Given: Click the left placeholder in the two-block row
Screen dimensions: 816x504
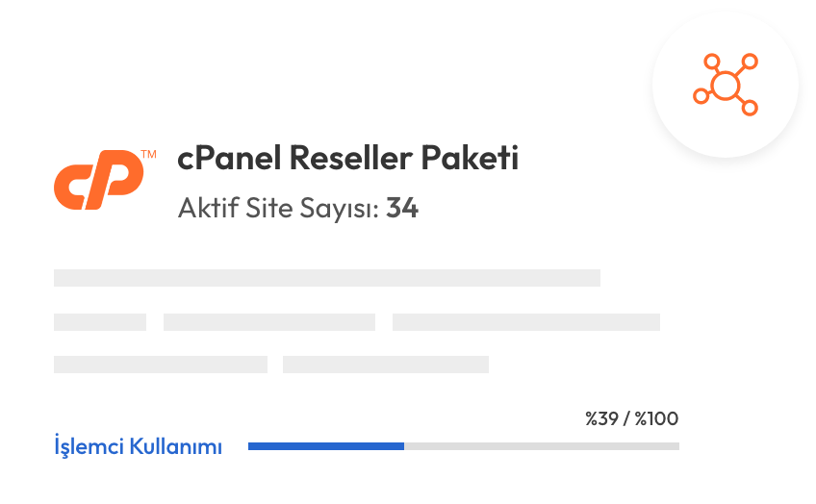Looking at the screenshot, I should point(161,365).
